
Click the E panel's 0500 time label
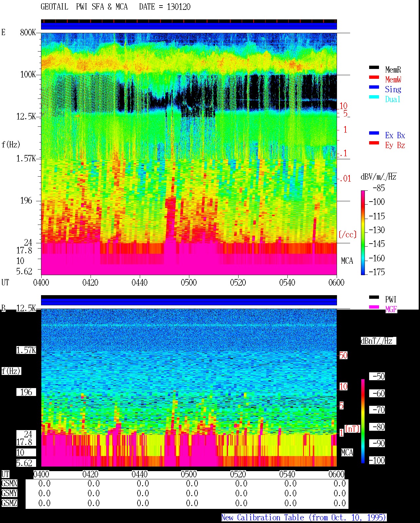pyautogui.click(x=189, y=282)
